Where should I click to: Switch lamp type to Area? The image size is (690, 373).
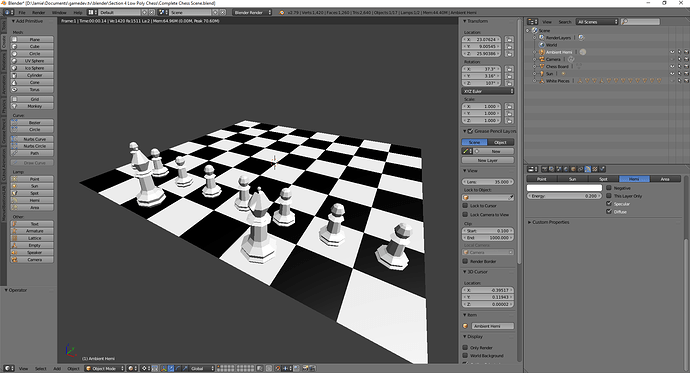click(665, 179)
